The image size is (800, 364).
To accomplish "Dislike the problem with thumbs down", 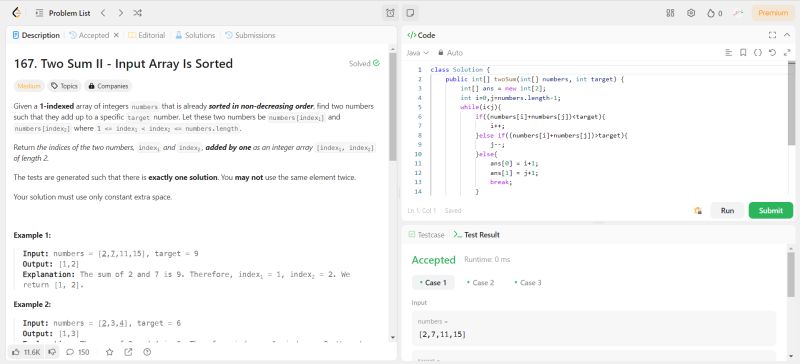I will coord(52,352).
